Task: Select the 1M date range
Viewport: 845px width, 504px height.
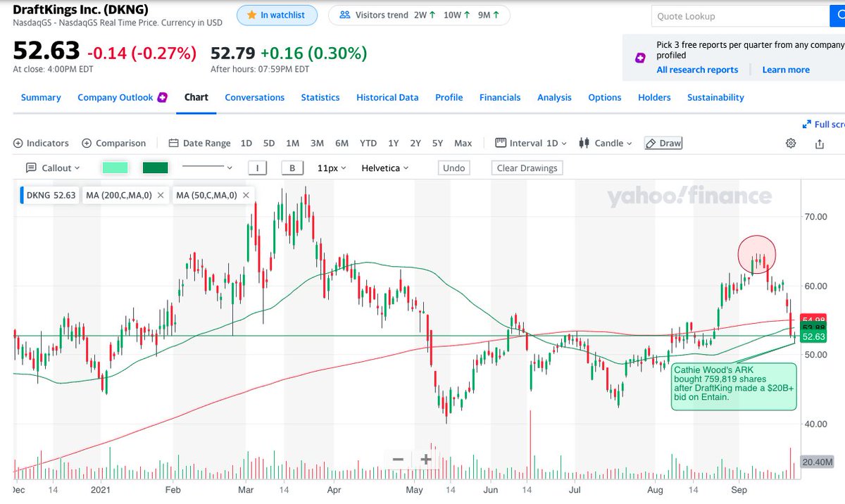Action: coord(293,143)
